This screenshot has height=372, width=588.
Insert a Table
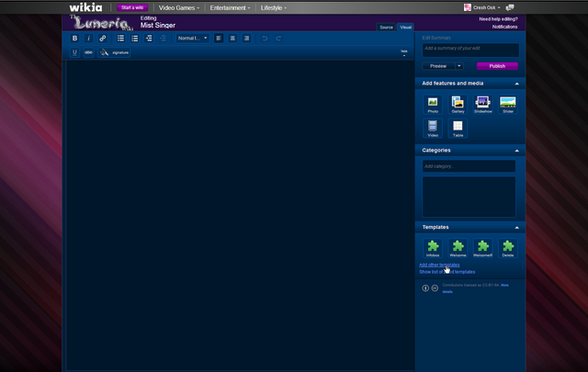(x=458, y=129)
